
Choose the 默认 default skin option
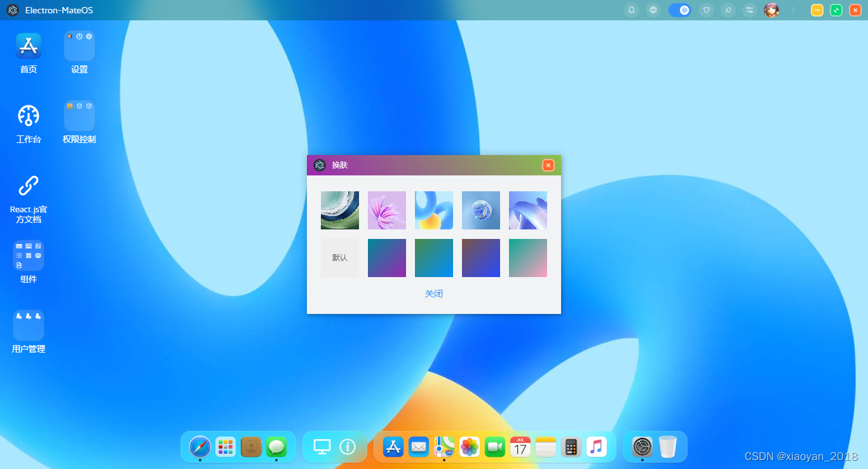pos(340,258)
